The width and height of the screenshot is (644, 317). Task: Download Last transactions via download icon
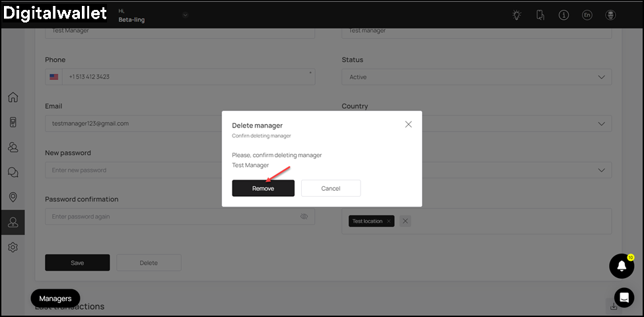(x=614, y=306)
